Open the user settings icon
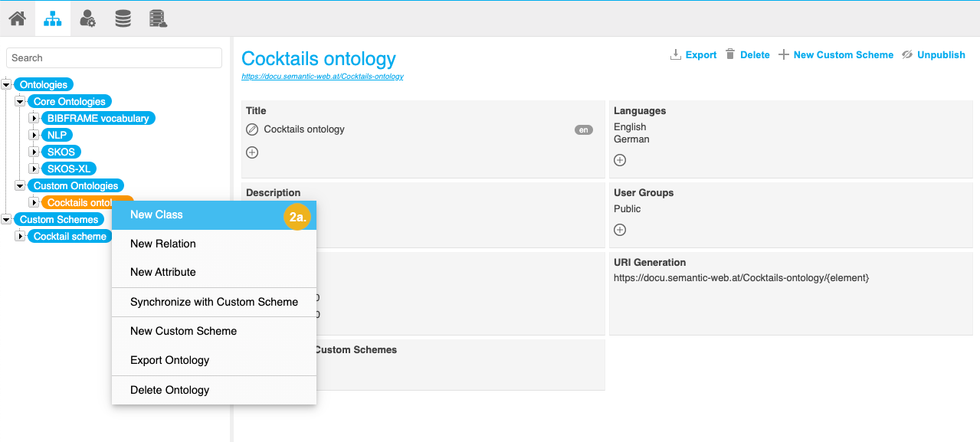Image resolution: width=980 pixels, height=442 pixels. point(87,18)
